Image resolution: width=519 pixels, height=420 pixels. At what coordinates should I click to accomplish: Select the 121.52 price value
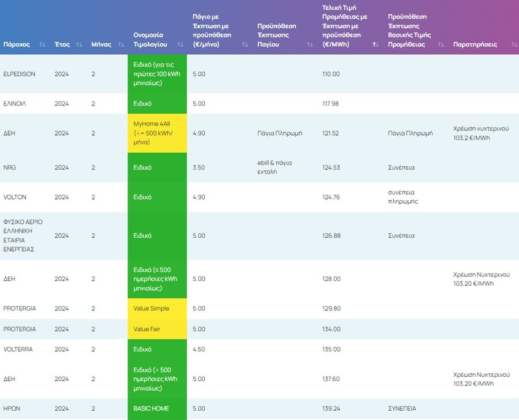tap(330, 133)
